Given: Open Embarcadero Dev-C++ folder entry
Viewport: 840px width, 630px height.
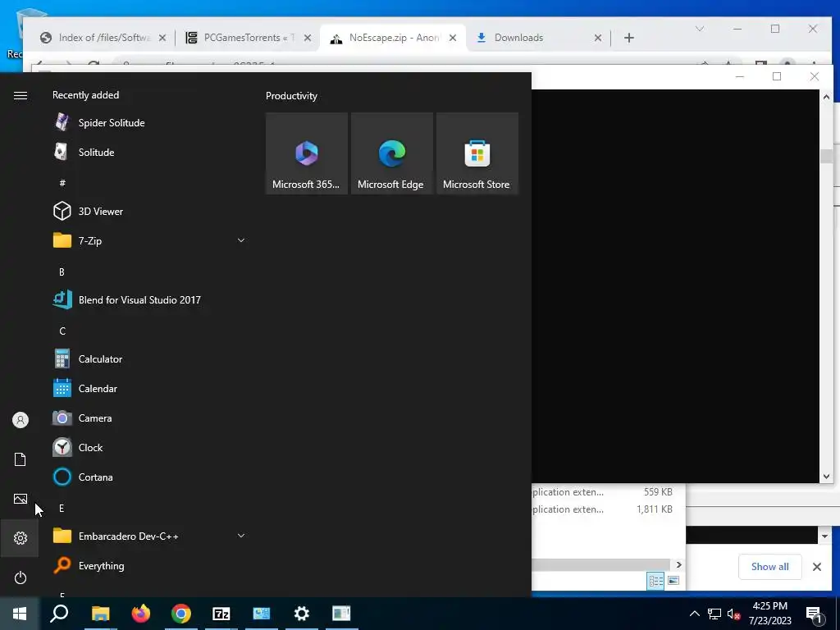Looking at the screenshot, I should click(149, 536).
